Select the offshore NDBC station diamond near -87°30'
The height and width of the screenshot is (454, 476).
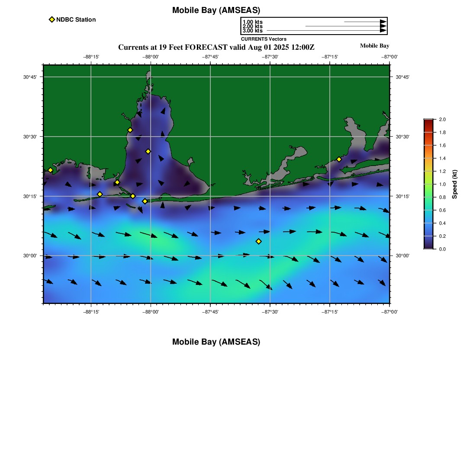pyautogui.click(x=259, y=241)
